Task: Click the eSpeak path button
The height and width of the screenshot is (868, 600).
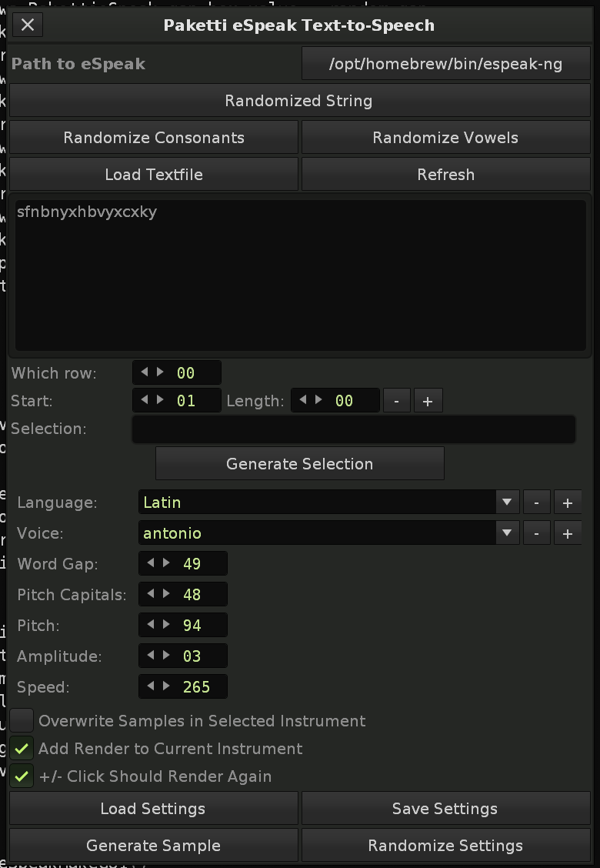Action: [x=445, y=64]
